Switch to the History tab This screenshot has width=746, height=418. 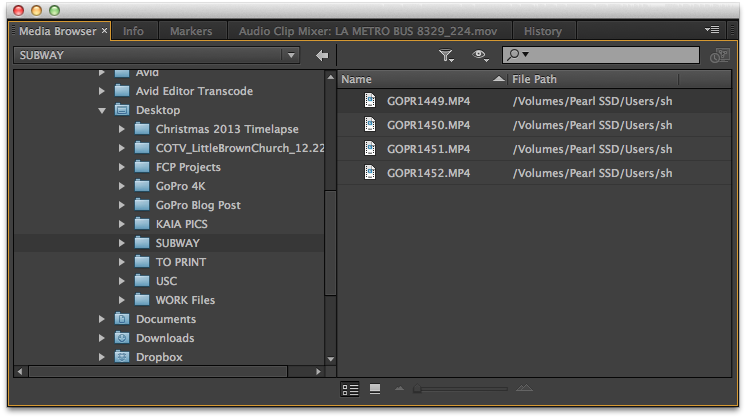543,31
